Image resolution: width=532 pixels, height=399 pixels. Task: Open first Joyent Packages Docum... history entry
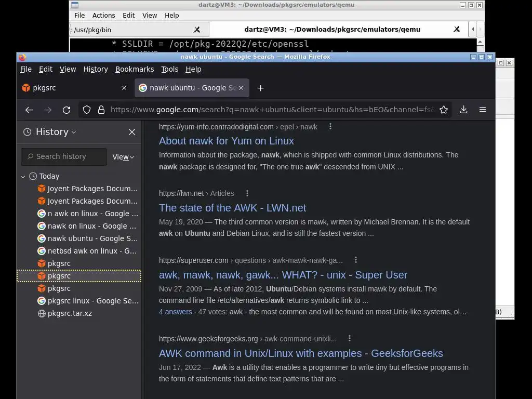click(x=87, y=189)
